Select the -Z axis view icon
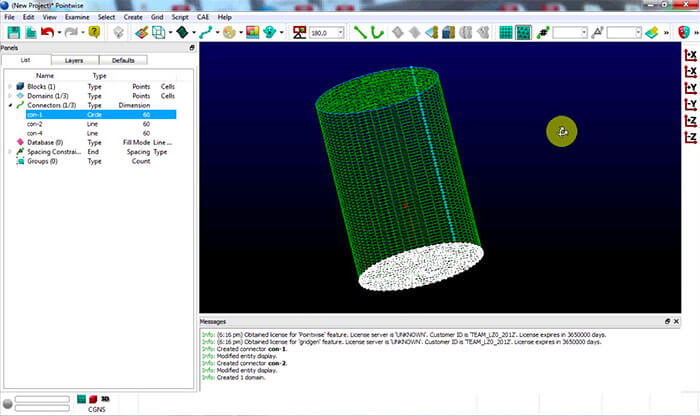700x416 pixels. [x=689, y=138]
